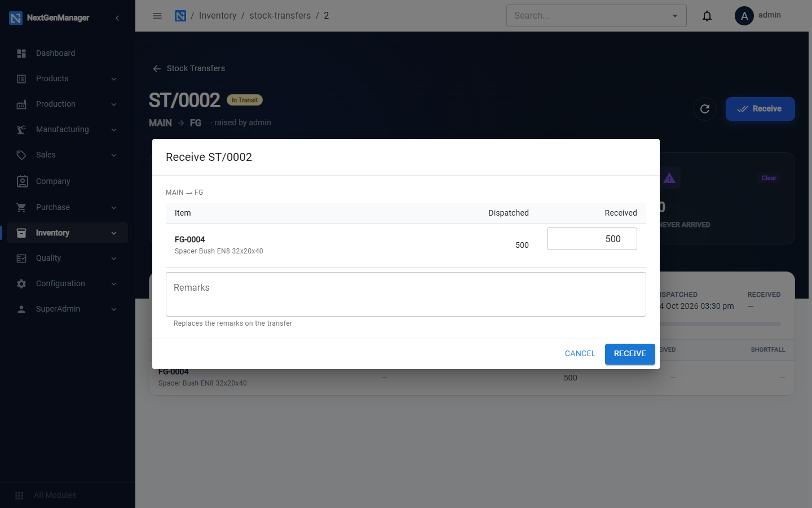812x508 pixels.
Task: Click the admin avatar icon
Action: coord(744,16)
